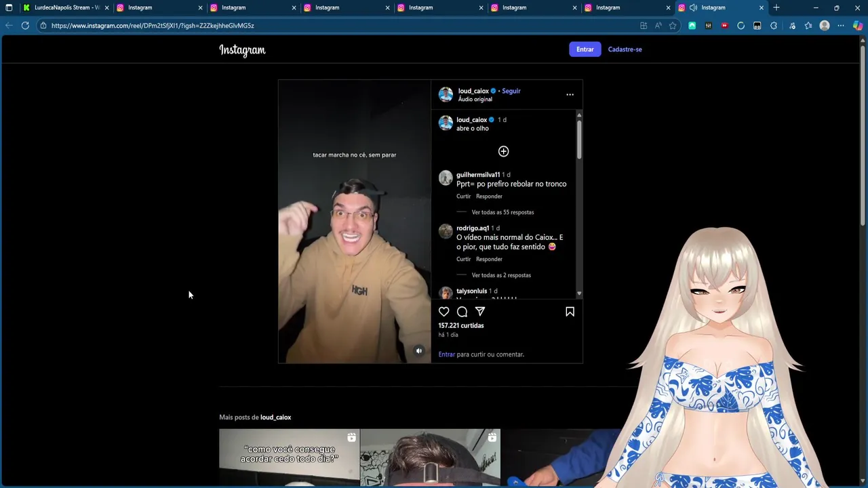Follow loud_caiox via Seguir
Screen dimensions: 868x488
coord(511,91)
